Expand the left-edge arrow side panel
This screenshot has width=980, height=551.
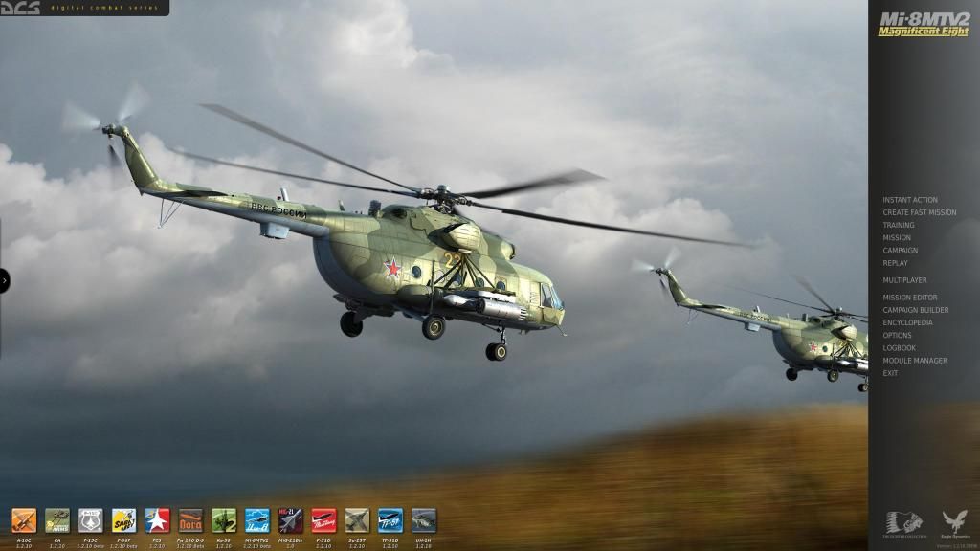[x=4, y=282]
